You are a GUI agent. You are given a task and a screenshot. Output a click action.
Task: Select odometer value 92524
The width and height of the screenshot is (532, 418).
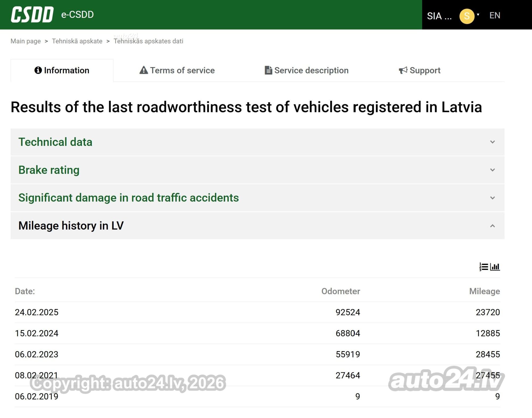pyautogui.click(x=348, y=312)
